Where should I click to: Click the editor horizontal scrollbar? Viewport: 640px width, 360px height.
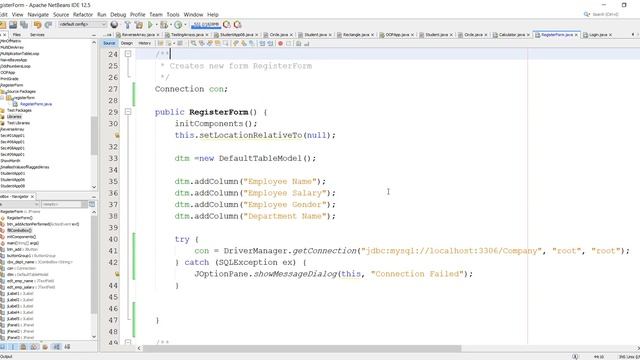302,349
